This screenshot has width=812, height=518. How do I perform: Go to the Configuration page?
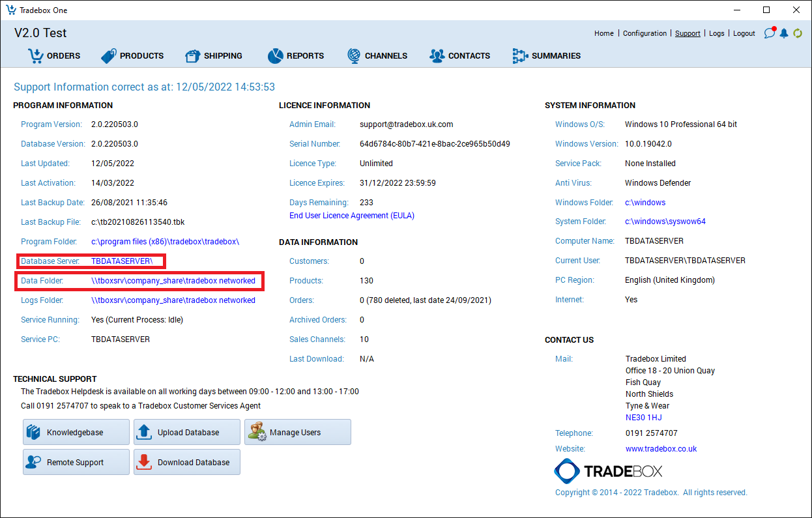click(x=645, y=33)
